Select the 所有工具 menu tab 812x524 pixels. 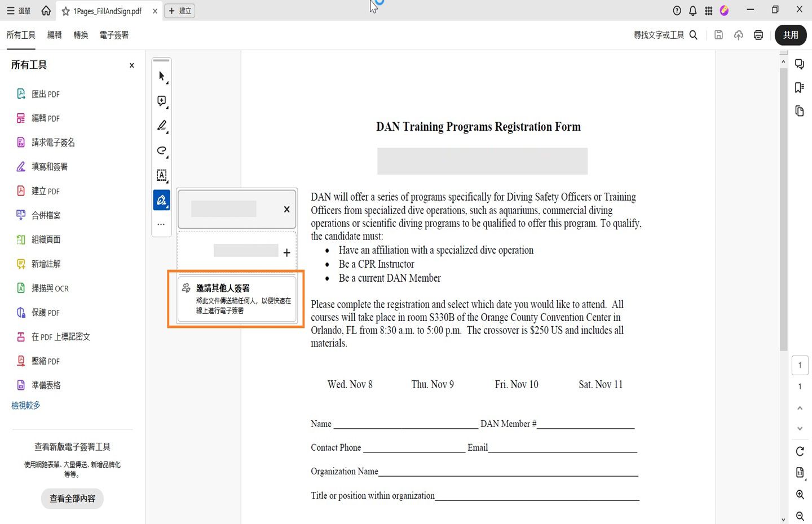[21, 35]
